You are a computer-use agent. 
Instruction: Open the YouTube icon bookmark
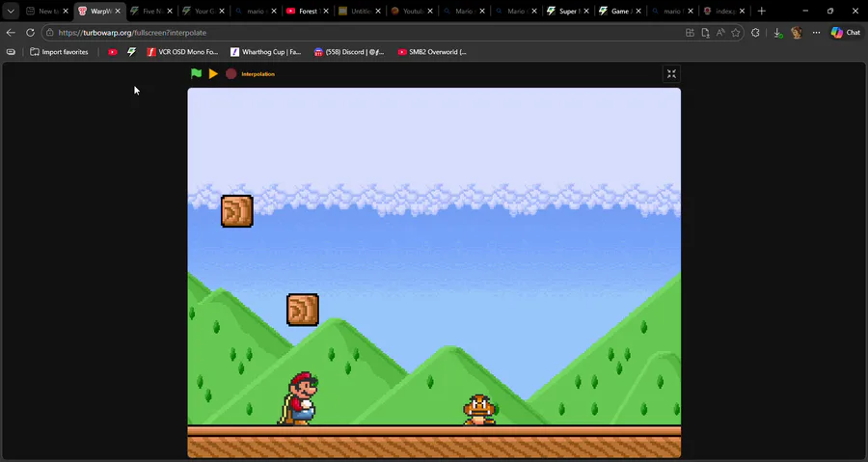(x=113, y=52)
